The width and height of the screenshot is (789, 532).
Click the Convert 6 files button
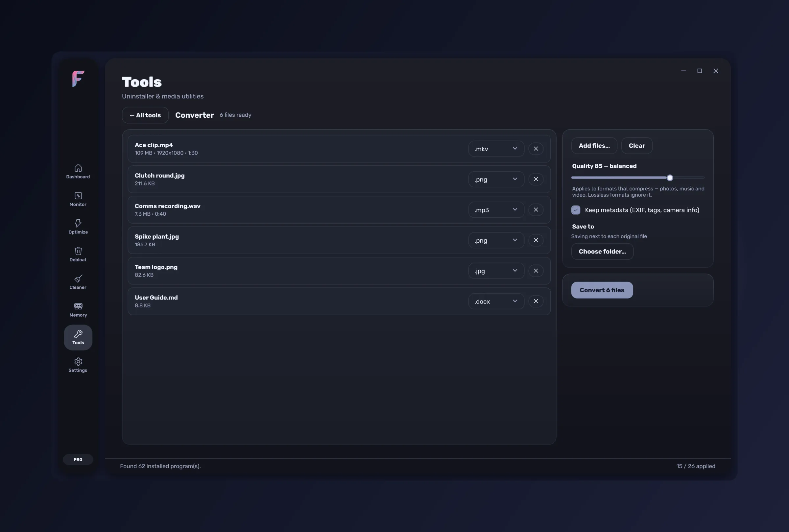point(602,290)
